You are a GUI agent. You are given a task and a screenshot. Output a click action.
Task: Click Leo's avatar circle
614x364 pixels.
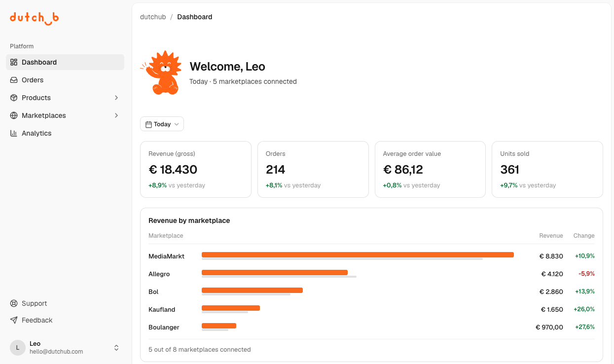(x=18, y=348)
